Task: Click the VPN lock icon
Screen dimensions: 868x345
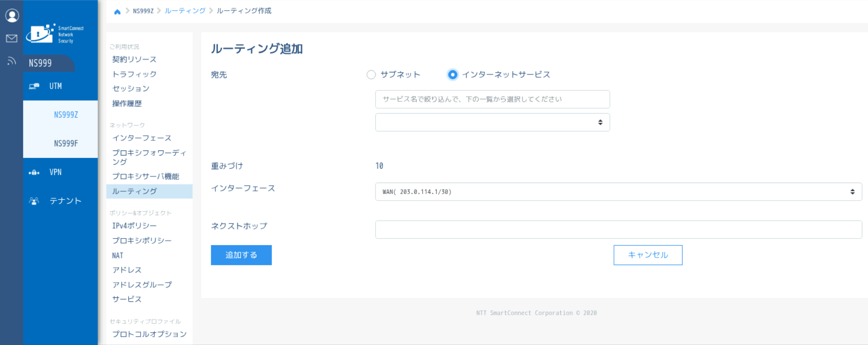Action: point(34,172)
